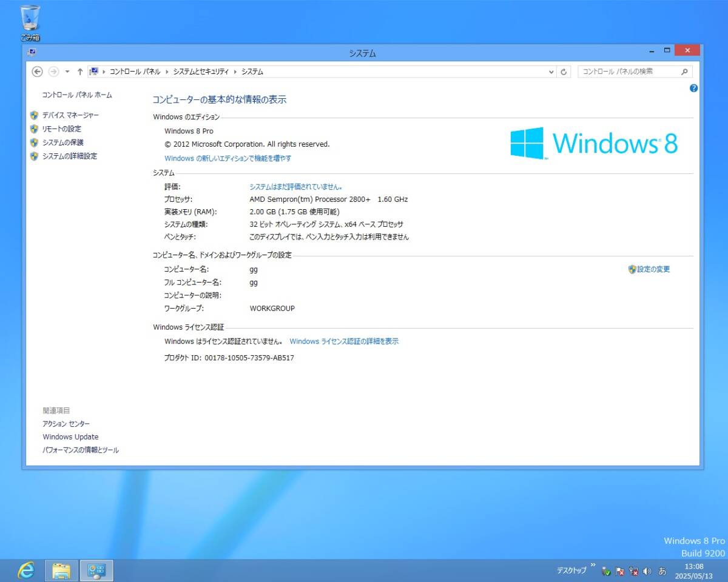Viewport: 728px width, 582px height.
Task: Refresh the system page
Action: coord(564,72)
